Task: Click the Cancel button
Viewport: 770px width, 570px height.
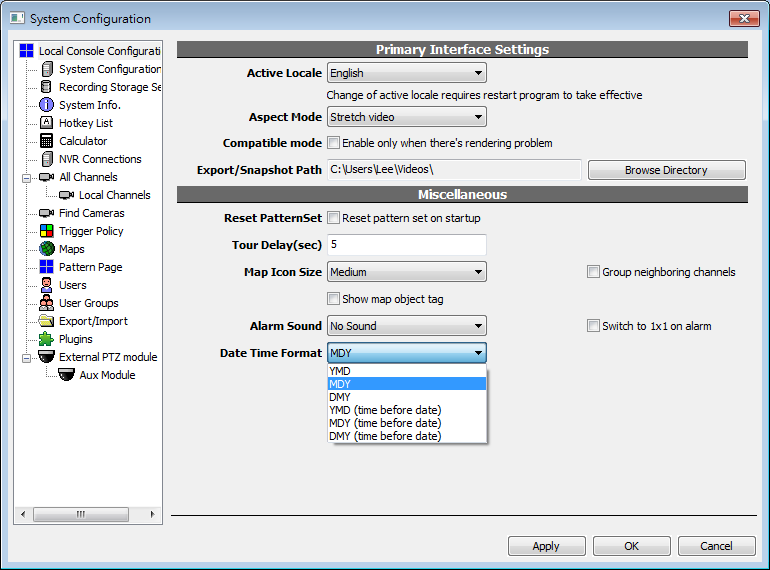Action: 716,546
